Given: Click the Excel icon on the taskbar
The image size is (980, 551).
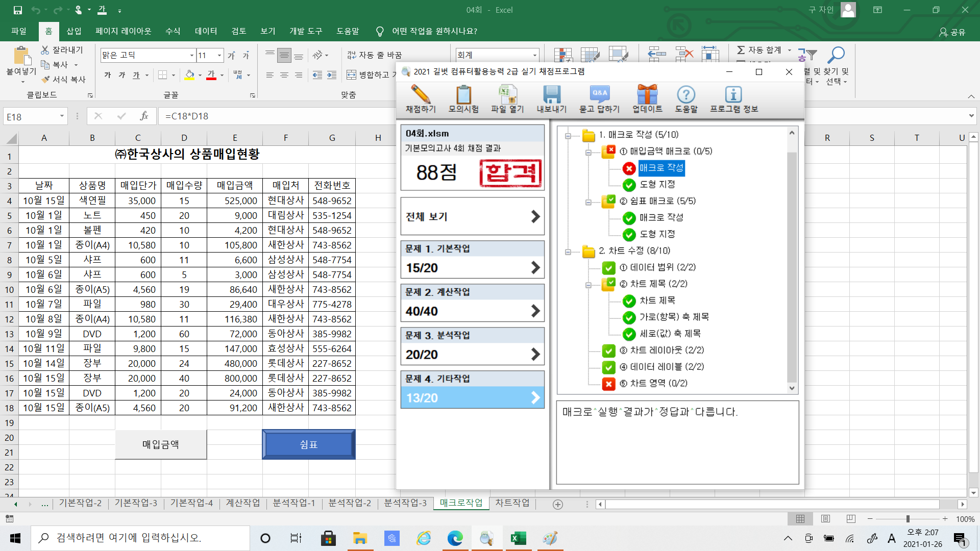Looking at the screenshot, I should pos(518,538).
